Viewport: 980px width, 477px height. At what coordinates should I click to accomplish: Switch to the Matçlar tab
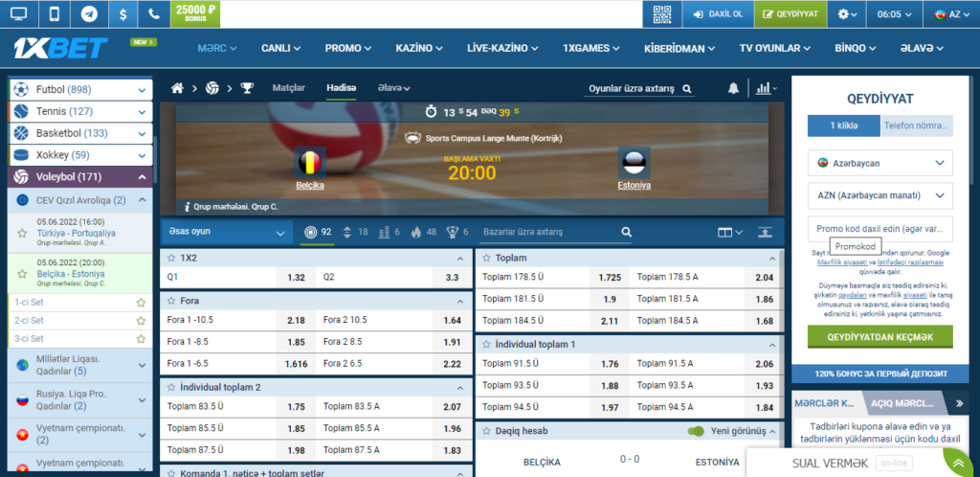coord(289,88)
